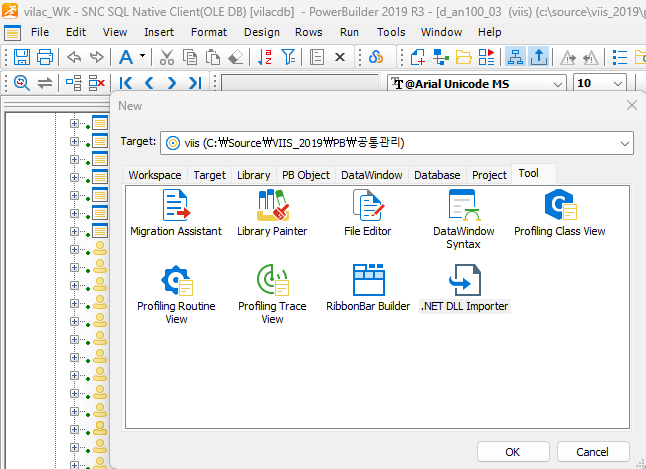The height and width of the screenshot is (469, 646).
Task: Click the Paste clipboard icon
Action: coord(213,57)
